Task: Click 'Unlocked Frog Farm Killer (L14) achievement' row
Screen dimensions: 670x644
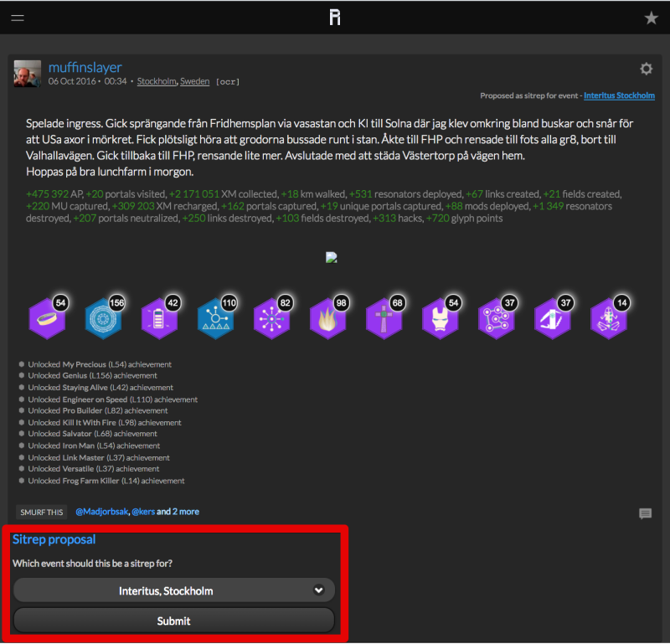Action: click(106, 481)
